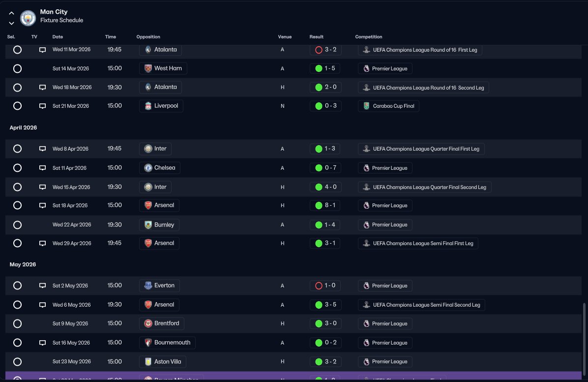Screen dimensions: 588x382
Task: Click the TV icon for Arsenal 6 May match
Action: coord(42,305)
